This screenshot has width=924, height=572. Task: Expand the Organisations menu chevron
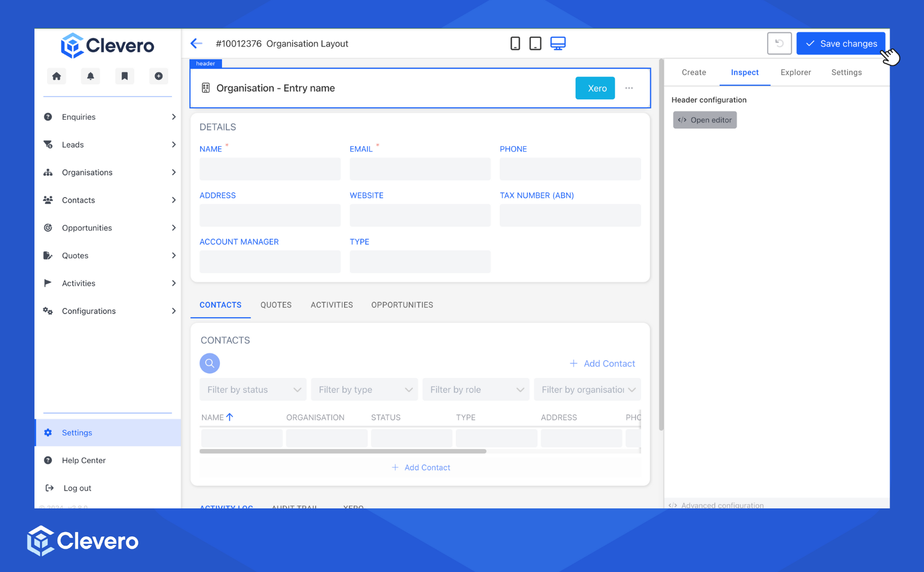pyautogui.click(x=173, y=173)
